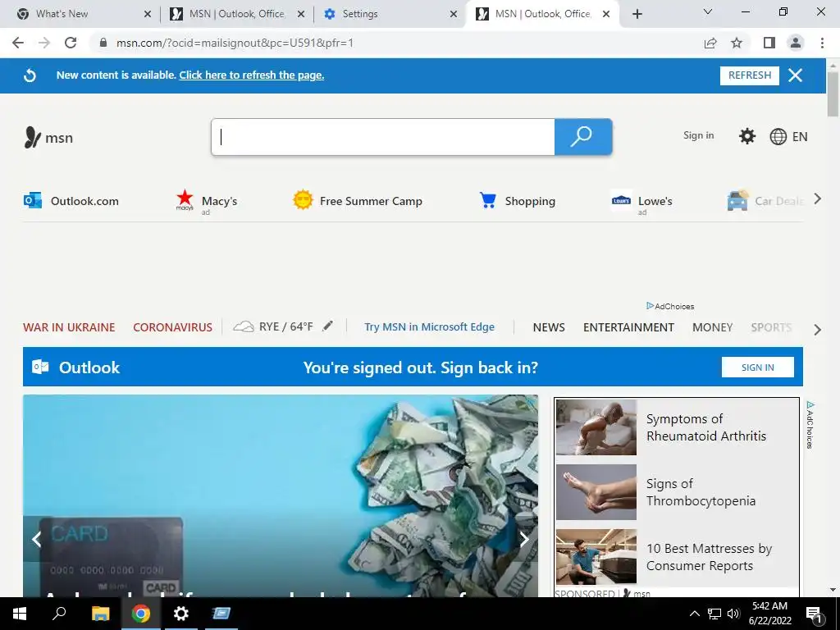The image size is (840, 630).
Task: Click the SIGN IN button in Outlook banner
Action: pos(757,367)
